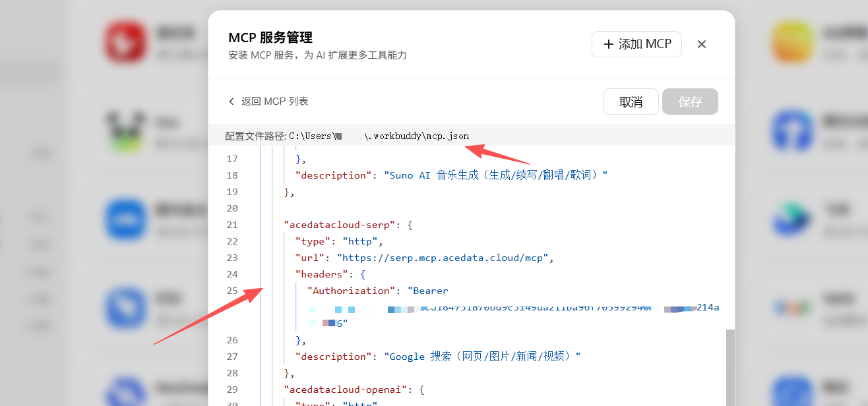Click the "http" value on line 22
Screen dimensions: 868x406
[360, 241]
